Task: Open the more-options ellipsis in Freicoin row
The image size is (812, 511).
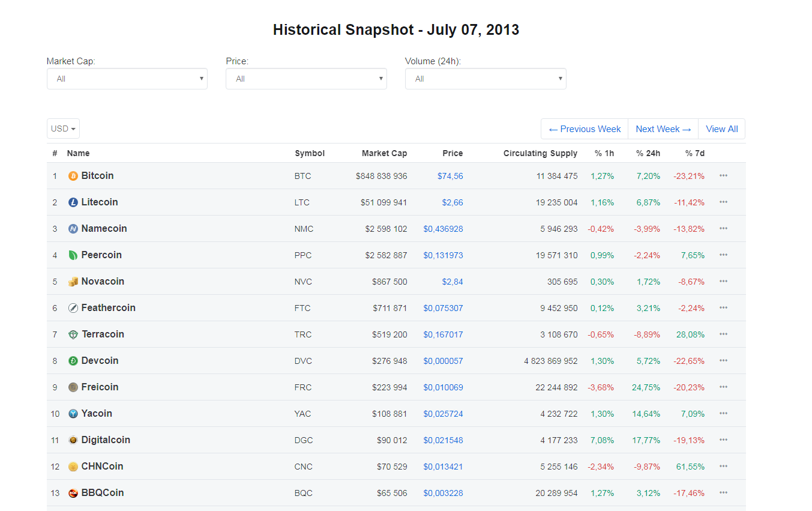Action: (x=723, y=387)
